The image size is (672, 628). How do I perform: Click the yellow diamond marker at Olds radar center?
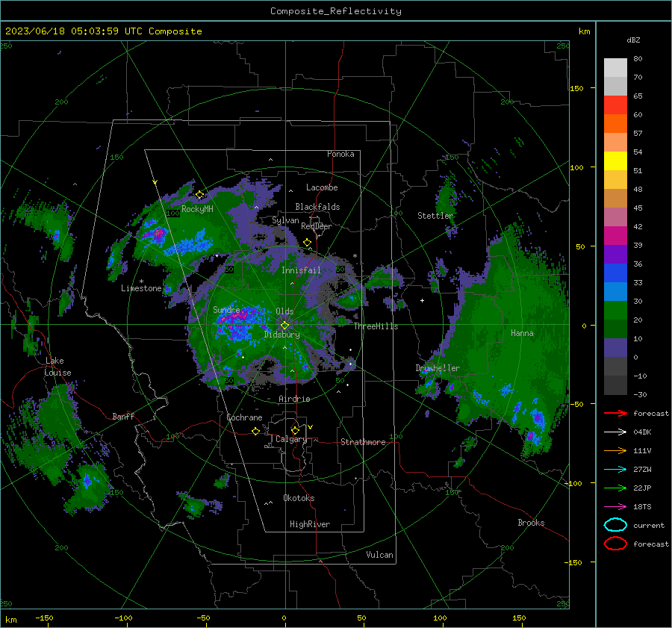click(284, 326)
